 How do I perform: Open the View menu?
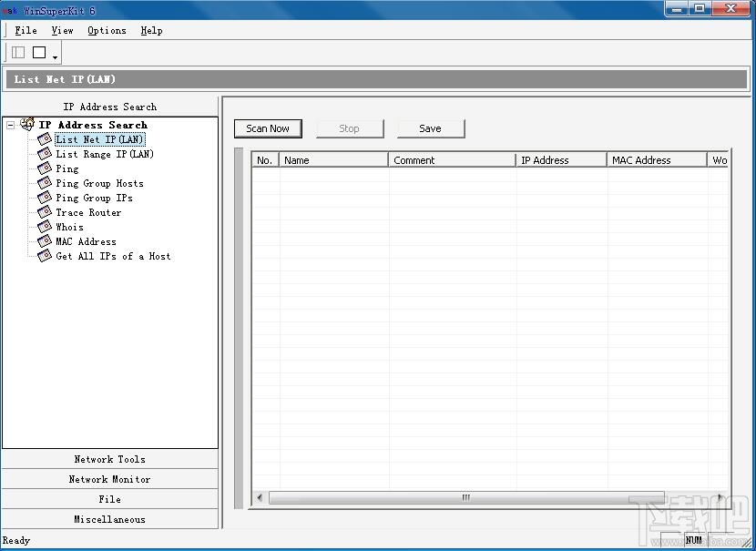[x=62, y=30]
